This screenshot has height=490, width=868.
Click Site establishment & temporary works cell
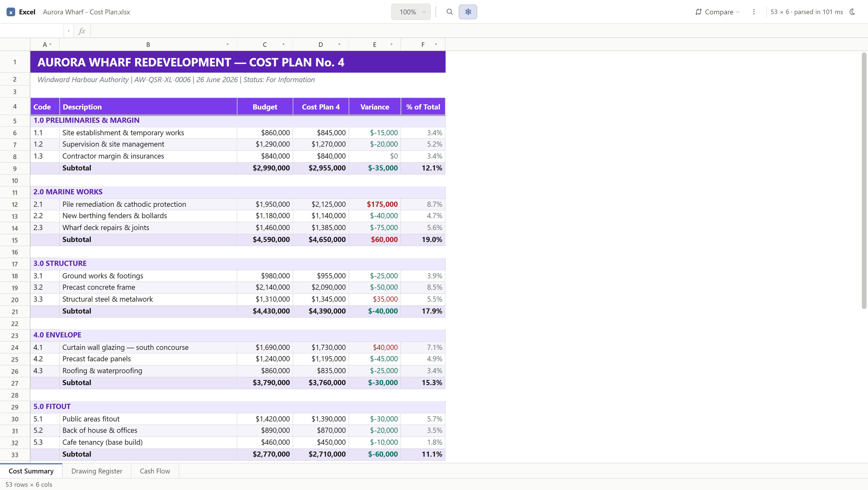pos(148,133)
